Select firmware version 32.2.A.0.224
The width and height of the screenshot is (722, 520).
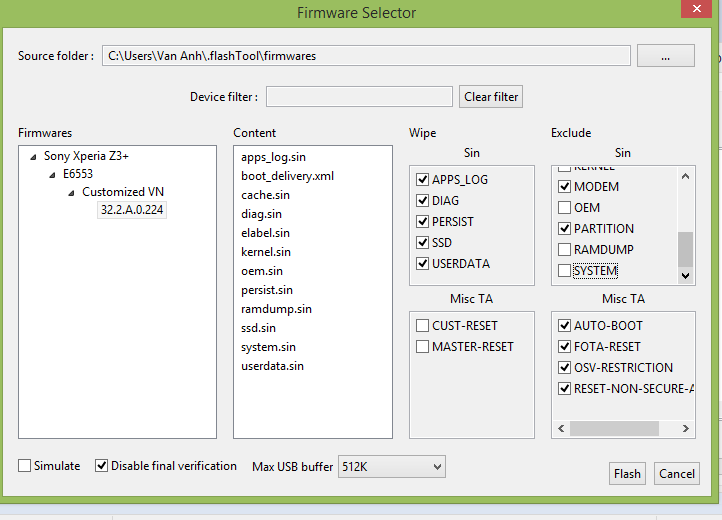[132, 210]
